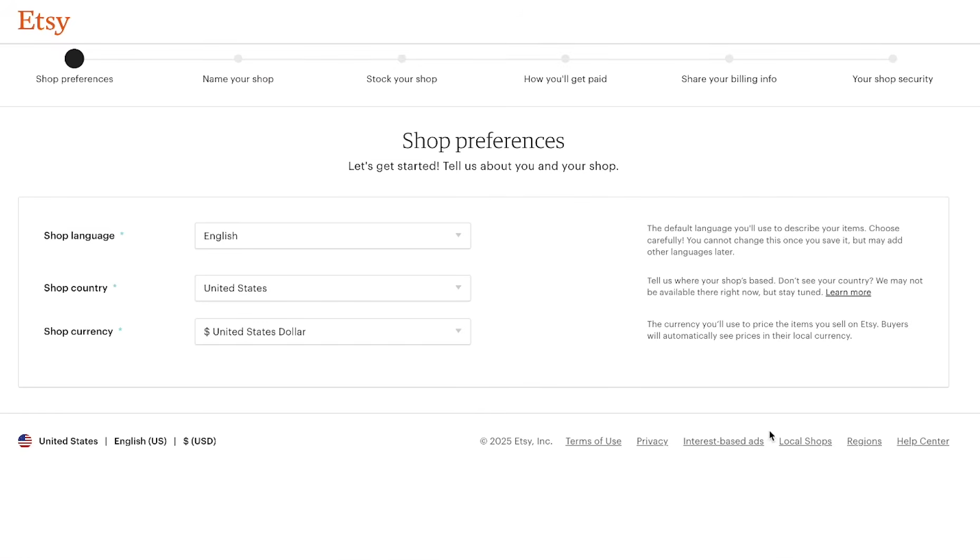Click the $ (USD) currency setting in footer

click(x=199, y=441)
